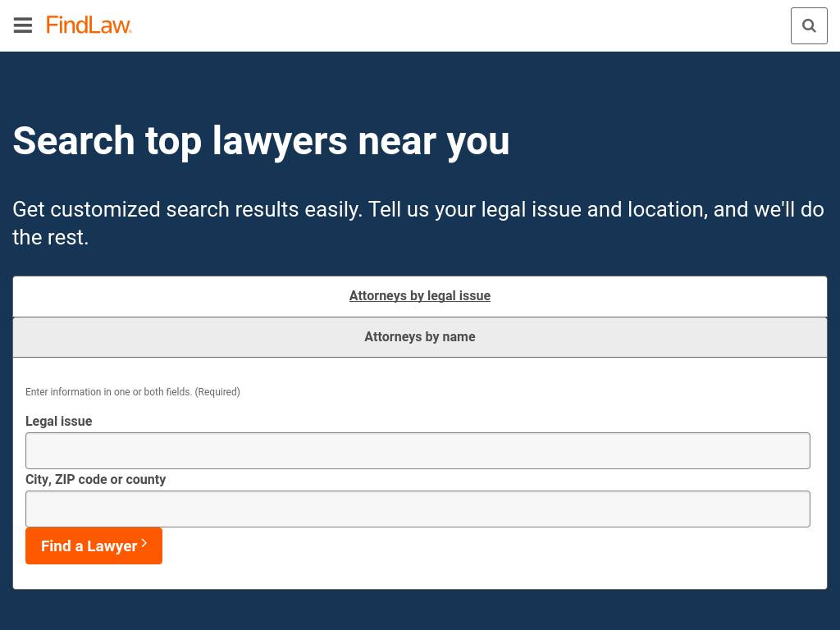
Task: Click the empty white header bar area
Action: pos(459,25)
